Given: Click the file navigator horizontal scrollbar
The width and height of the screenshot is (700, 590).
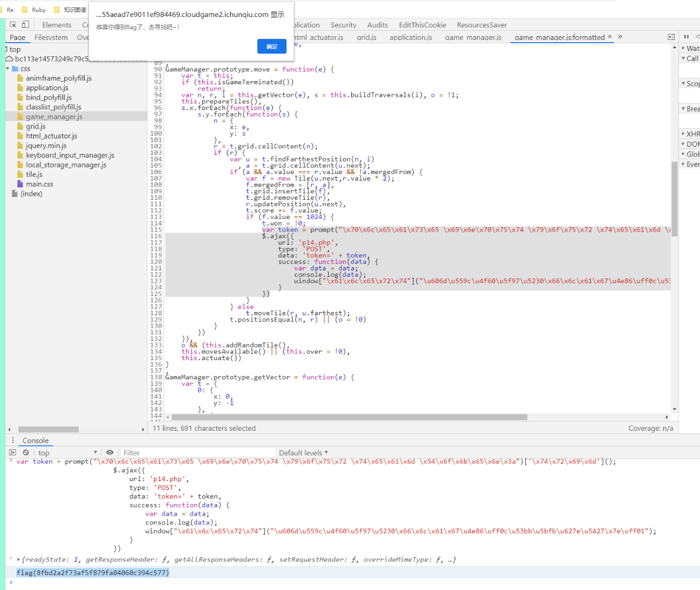Looking at the screenshot, I should [x=49, y=429].
